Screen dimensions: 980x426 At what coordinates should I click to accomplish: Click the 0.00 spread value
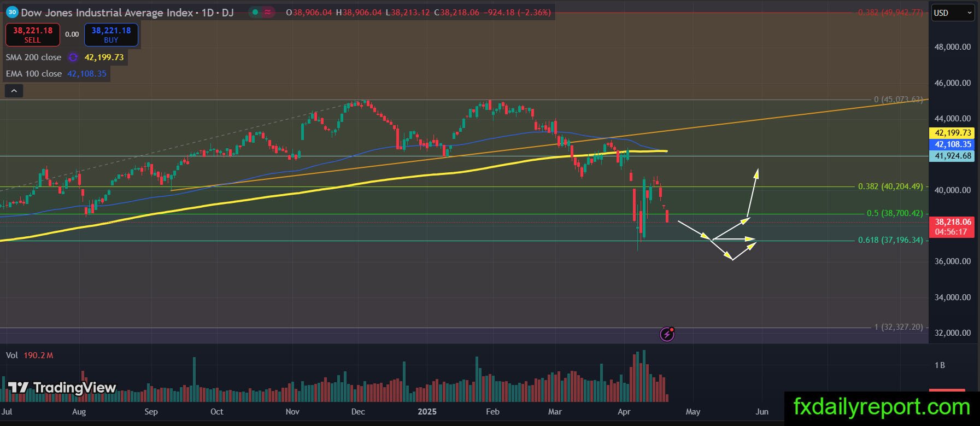point(72,34)
